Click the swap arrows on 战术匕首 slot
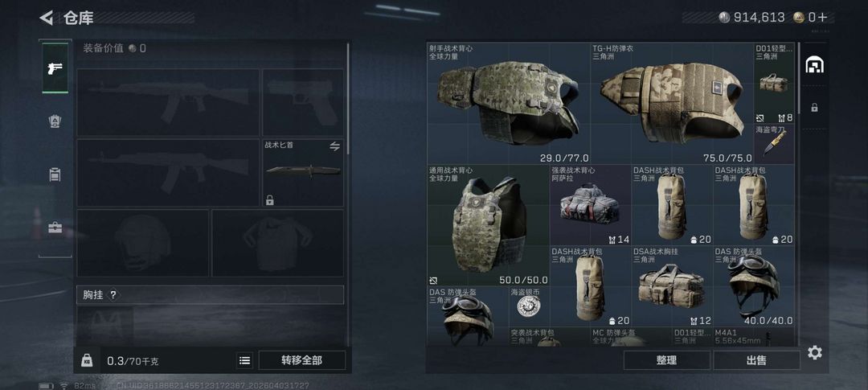 (x=334, y=146)
